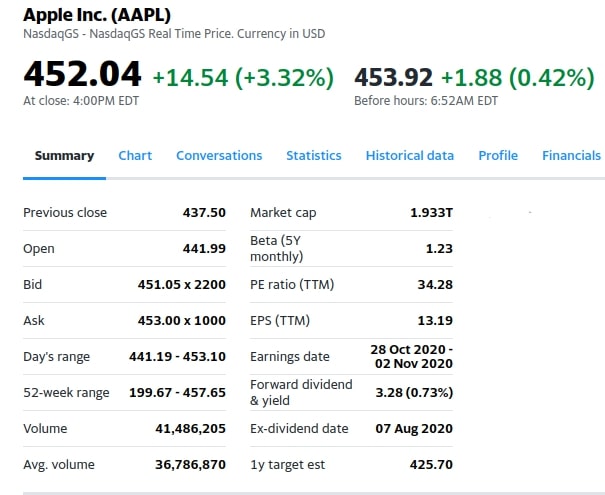The width and height of the screenshot is (605, 495).
Task: Open the Historical data tab
Action: pyautogui.click(x=409, y=155)
